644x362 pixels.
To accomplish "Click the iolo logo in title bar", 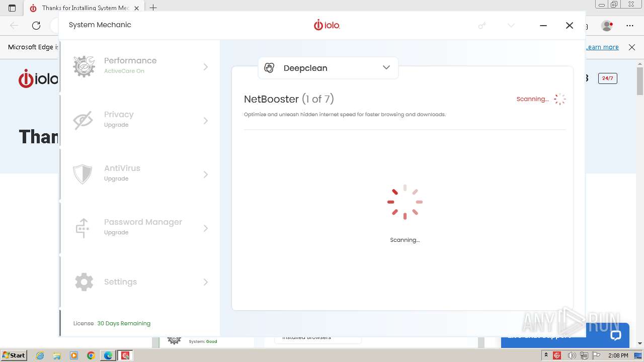I will pyautogui.click(x=327, y=25).
